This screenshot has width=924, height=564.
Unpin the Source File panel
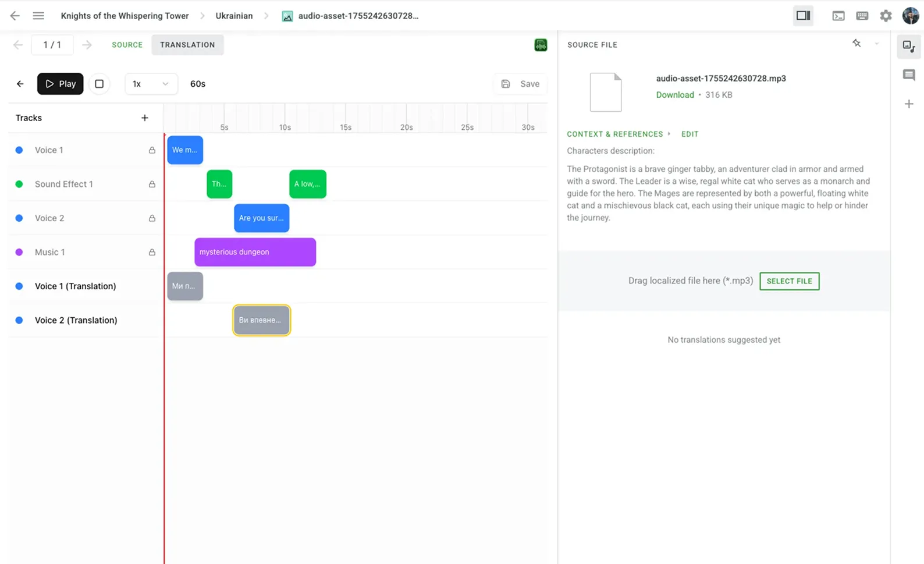[857, 43]
